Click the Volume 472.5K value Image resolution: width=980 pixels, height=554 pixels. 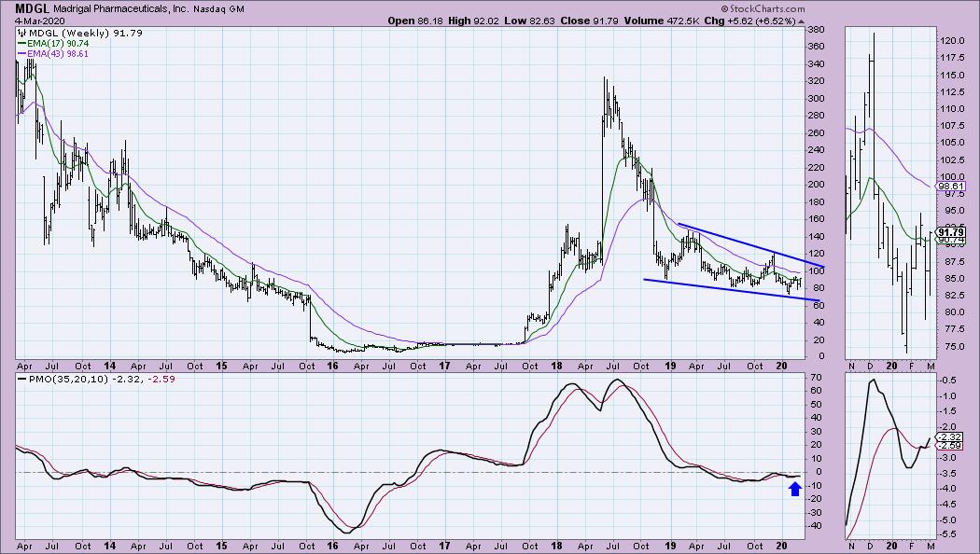pyautogui.click(x=661, y=21)
